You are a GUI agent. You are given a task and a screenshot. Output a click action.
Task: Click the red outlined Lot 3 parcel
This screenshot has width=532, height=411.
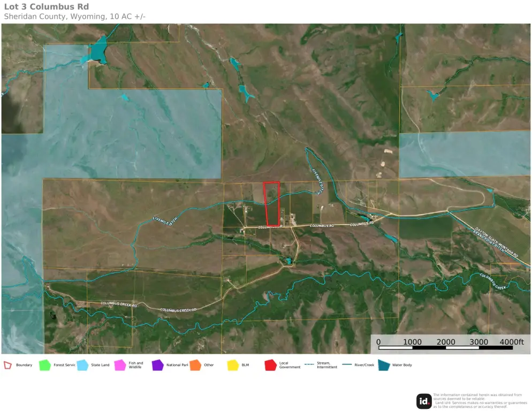click(x=272, y=204)
